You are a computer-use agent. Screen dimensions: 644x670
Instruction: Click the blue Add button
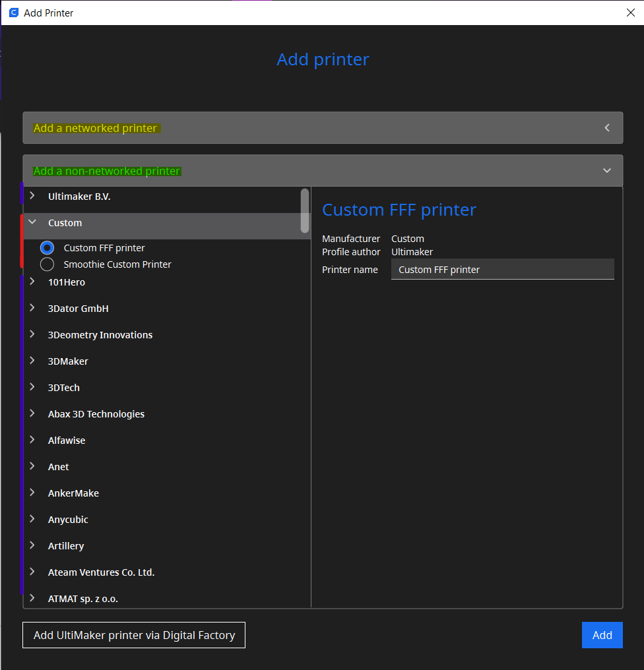pos(602,635)
